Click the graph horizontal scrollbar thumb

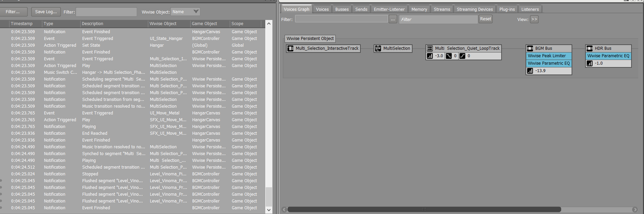pyautogui.click(x=424, y=209)
